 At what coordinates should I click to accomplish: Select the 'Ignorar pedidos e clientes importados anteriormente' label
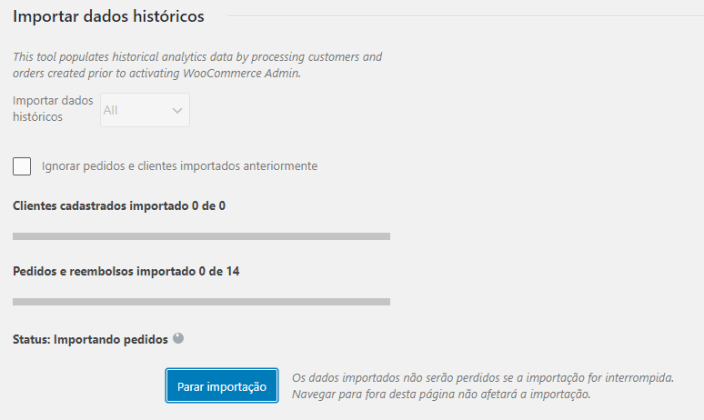pos(180,166)
